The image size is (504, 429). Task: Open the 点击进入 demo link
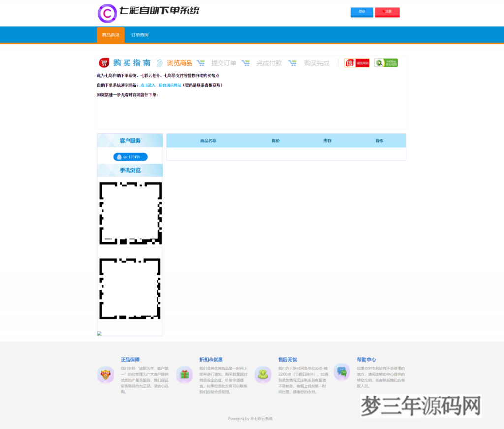point(148,85)
